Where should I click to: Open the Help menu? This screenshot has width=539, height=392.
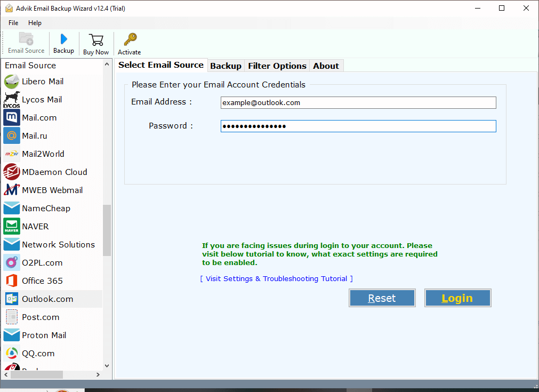[35, 23]
